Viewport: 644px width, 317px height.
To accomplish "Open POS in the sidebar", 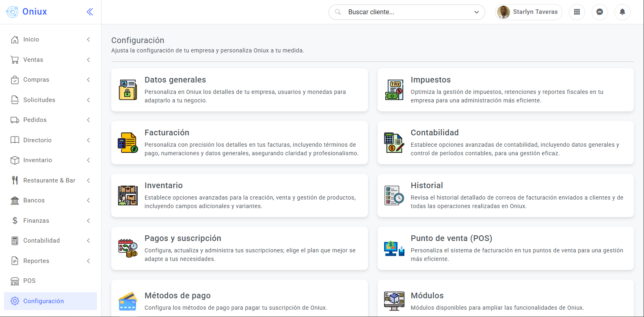I will click(50, 281).
